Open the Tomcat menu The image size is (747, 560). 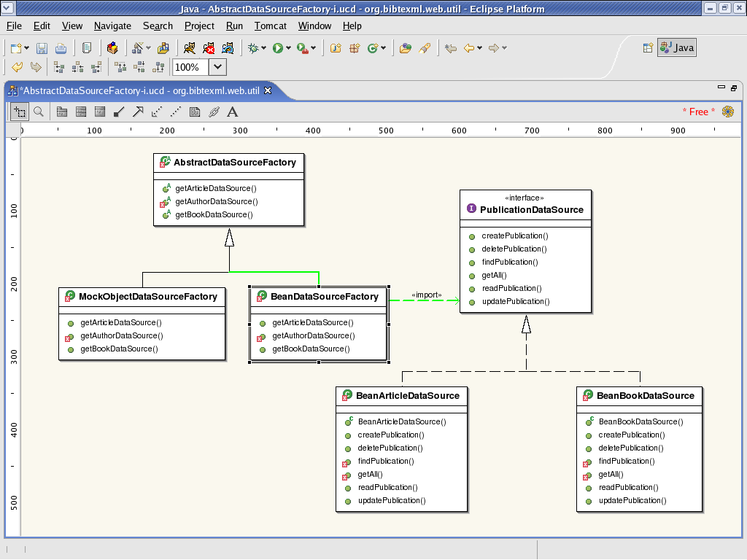pyautogui.click(x=270, y=26)
